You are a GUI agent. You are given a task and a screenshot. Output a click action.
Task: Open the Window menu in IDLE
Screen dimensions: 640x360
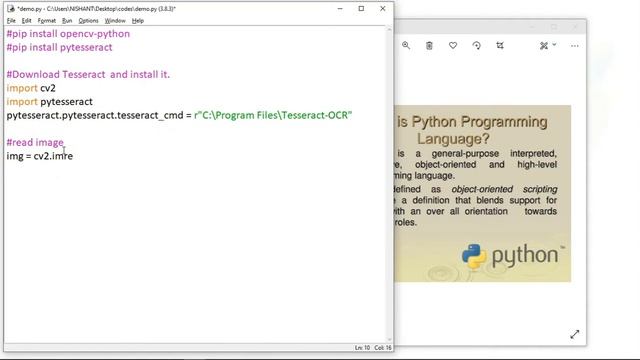pyautogui.click(x=115, y=20)
